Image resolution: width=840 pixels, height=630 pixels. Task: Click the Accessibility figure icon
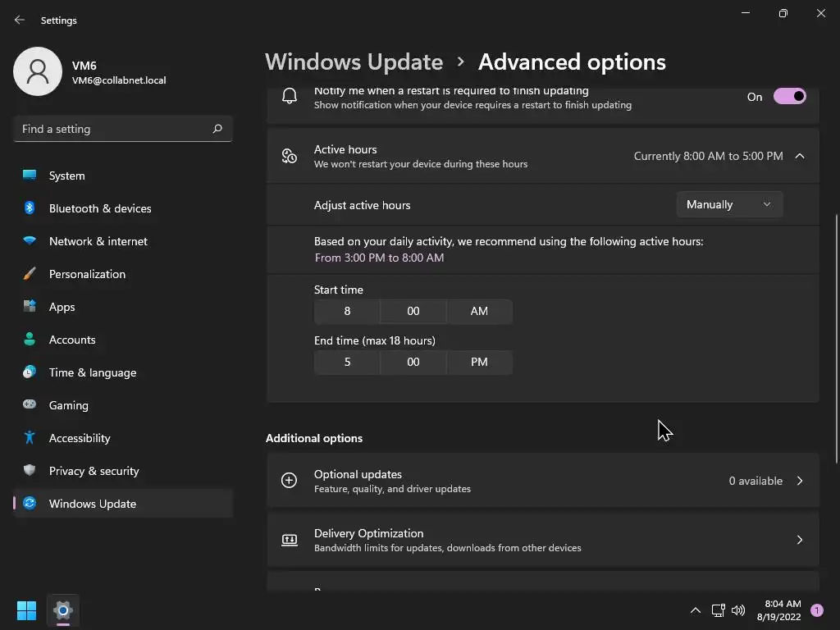tap(30, 438)
